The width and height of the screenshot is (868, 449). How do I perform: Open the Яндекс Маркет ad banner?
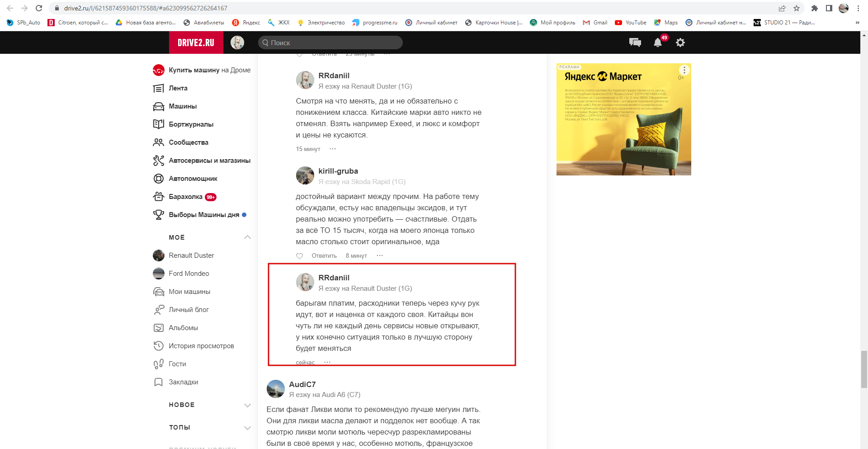pyautogui.click(x=624, y=119)
